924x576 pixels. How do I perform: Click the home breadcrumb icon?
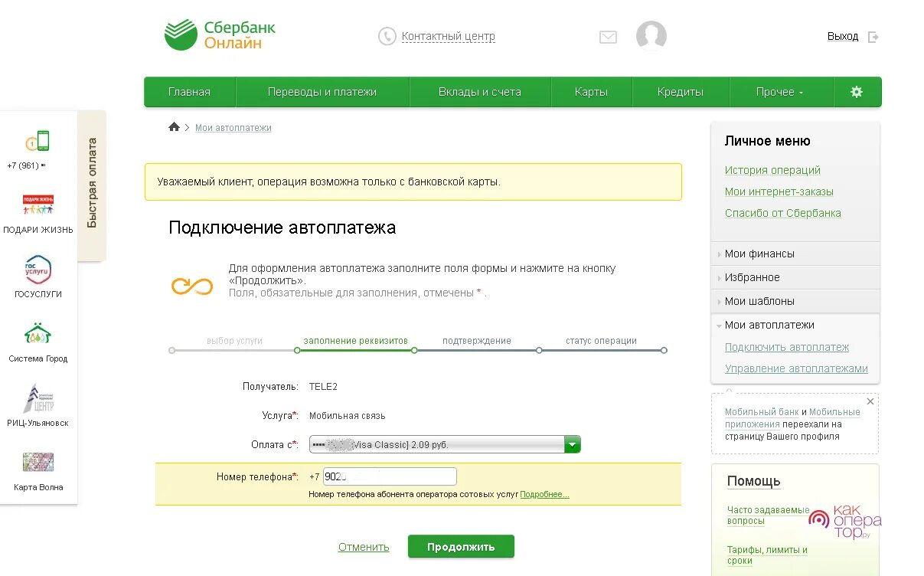pyautogui.click(x=174, y=126)
